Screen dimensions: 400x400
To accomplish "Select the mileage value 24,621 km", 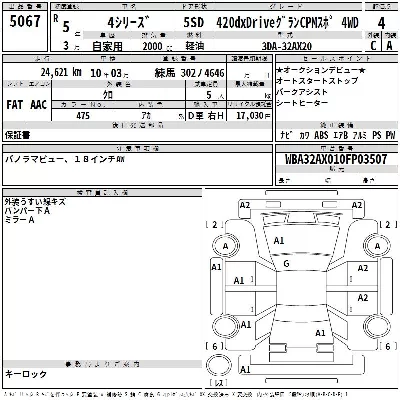I will (61, 72).
